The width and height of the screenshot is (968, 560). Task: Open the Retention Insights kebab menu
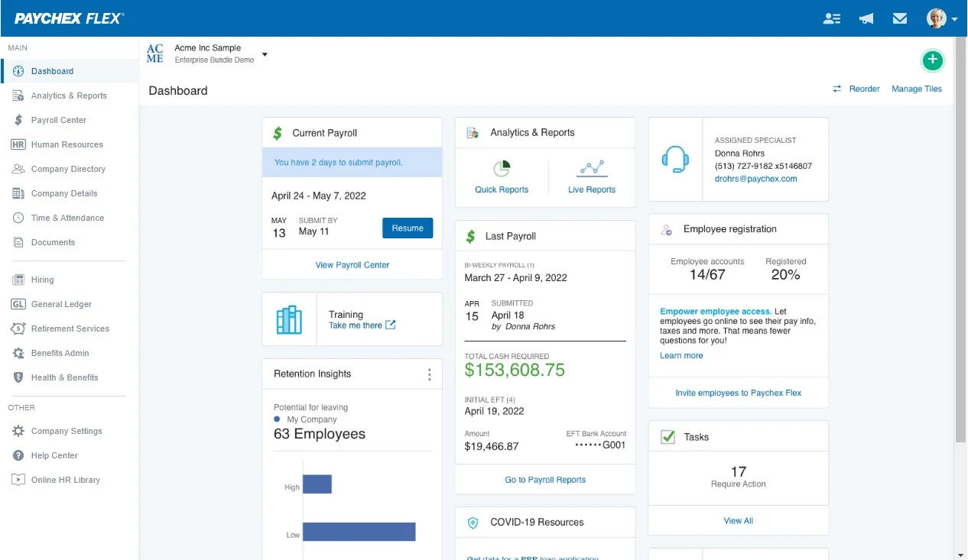pos(430,374)
